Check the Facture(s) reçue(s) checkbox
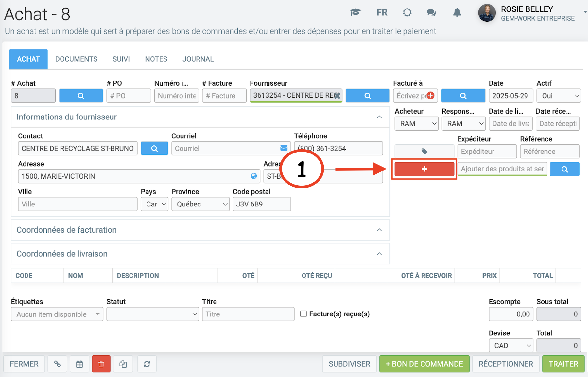 [x=303, y=314]
